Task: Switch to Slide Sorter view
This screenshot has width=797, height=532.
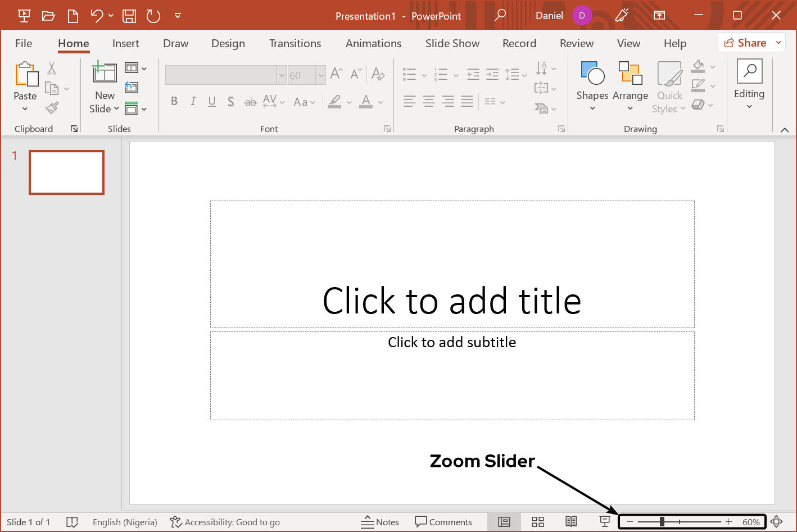Action: [538, 522]
